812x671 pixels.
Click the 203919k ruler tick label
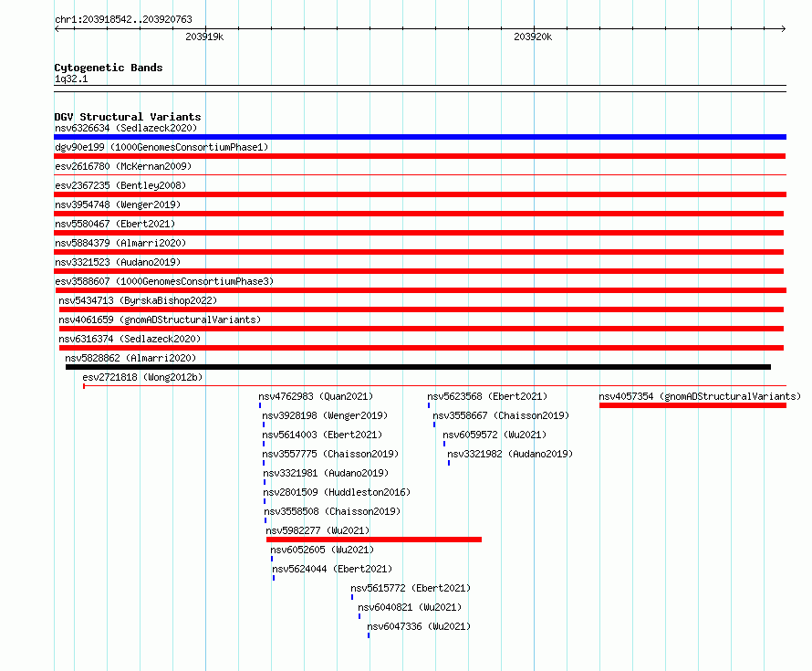[204, 37]
